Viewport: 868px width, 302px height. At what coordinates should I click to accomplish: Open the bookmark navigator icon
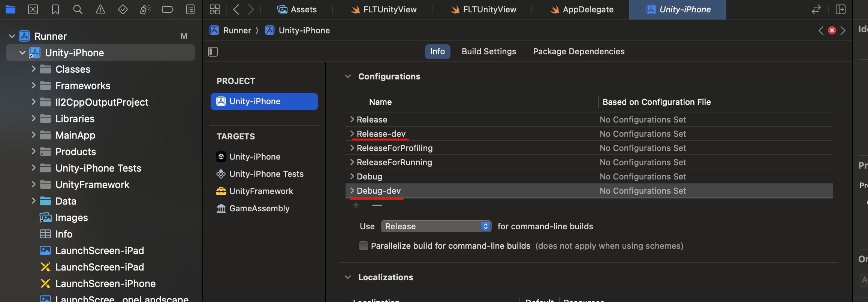[x=55, y=9]
